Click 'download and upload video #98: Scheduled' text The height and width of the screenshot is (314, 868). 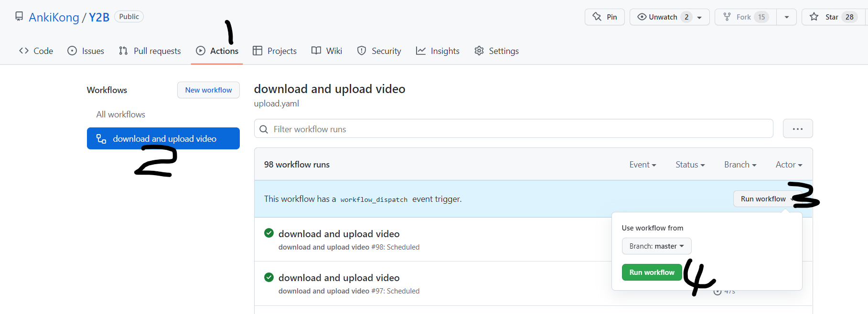tap(349, 247)
